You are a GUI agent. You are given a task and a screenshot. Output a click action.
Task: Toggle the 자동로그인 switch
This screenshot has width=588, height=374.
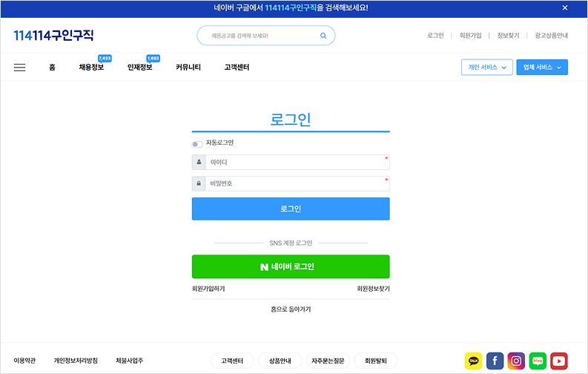(197, 145)
